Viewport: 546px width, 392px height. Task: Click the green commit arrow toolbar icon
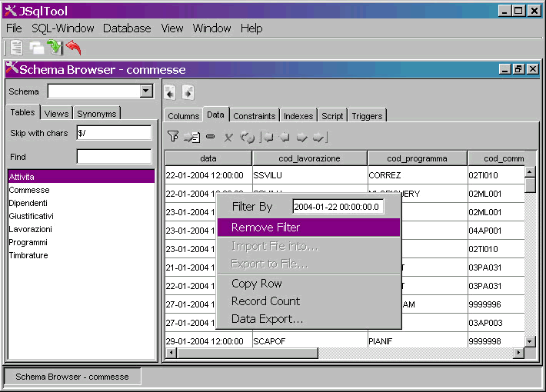55,48
